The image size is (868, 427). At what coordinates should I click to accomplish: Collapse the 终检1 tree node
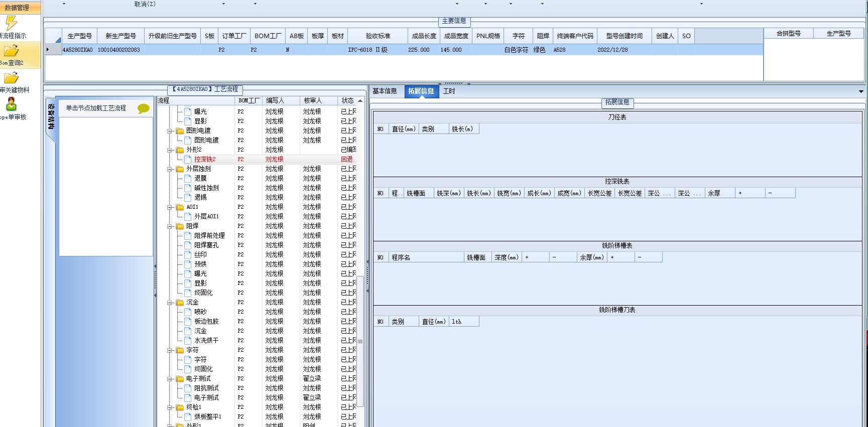click(x=170, y=407)
